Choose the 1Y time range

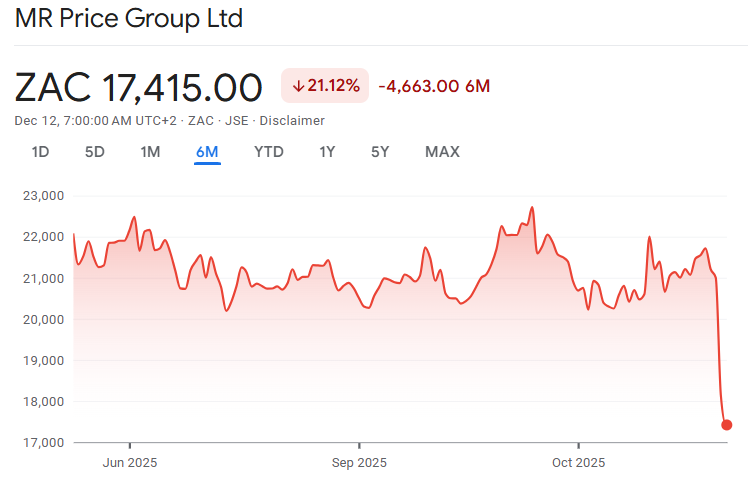pos(327,152)
